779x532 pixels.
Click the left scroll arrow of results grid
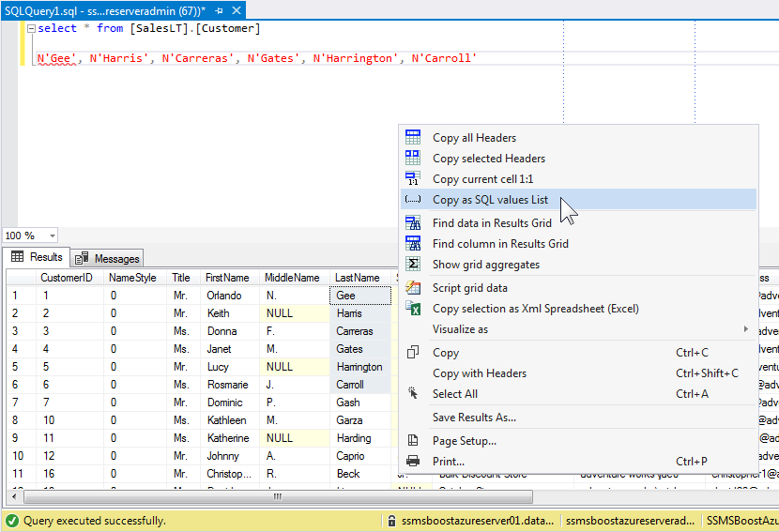pos(14,496)
